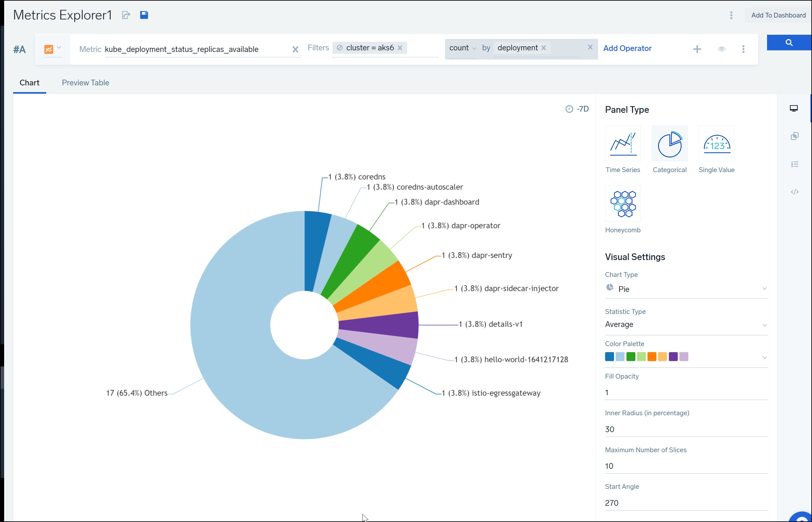The image size is (812, 522).
Task: Open the Chart Type Pie dropdown
Action: pos(686,289)
